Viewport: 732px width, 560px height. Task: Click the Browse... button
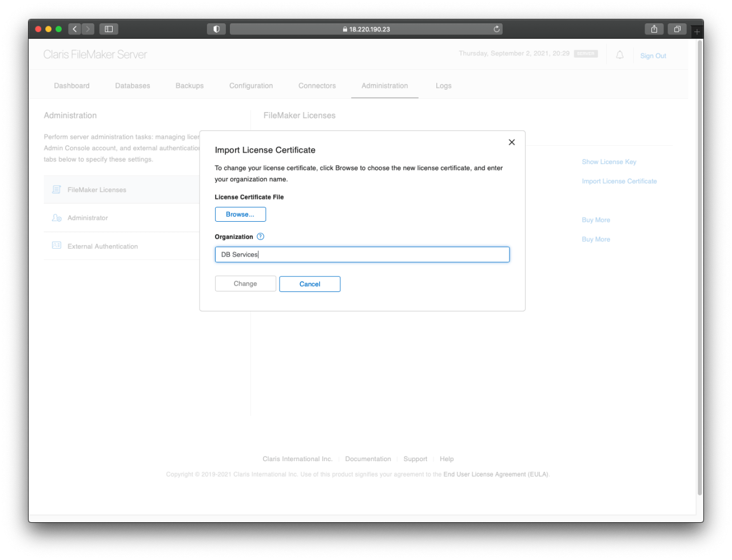[x=240, y=214]
